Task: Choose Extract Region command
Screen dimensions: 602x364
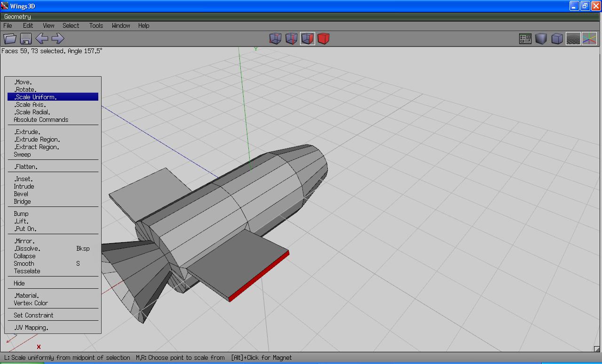Action: point(53,147)
